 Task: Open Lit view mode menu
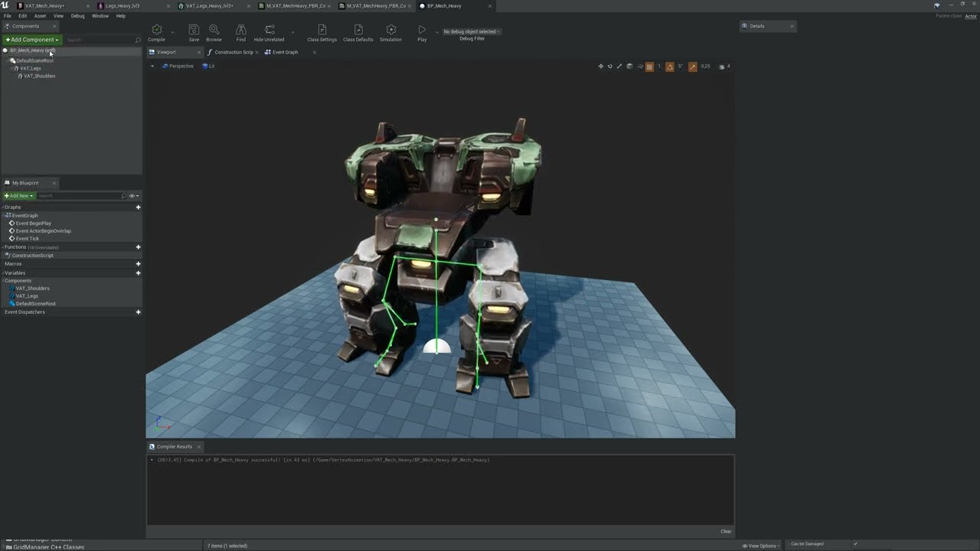(208, 66)
